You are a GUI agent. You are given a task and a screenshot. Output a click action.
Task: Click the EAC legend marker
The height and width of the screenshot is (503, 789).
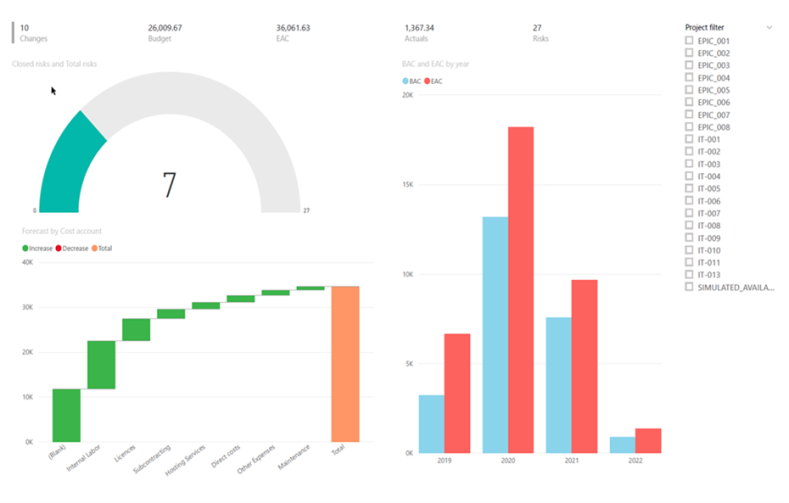click(x=427, y=81)
